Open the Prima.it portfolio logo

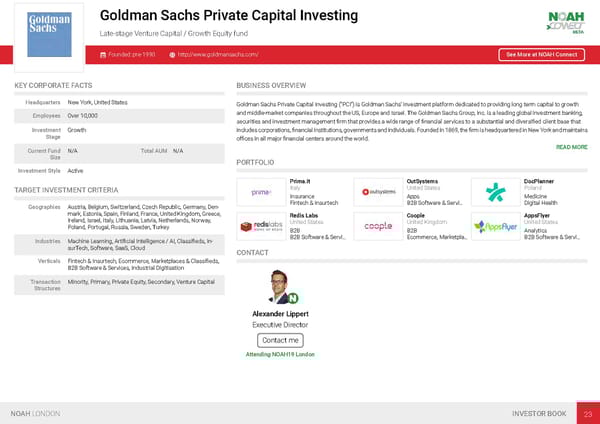[261, 192]
